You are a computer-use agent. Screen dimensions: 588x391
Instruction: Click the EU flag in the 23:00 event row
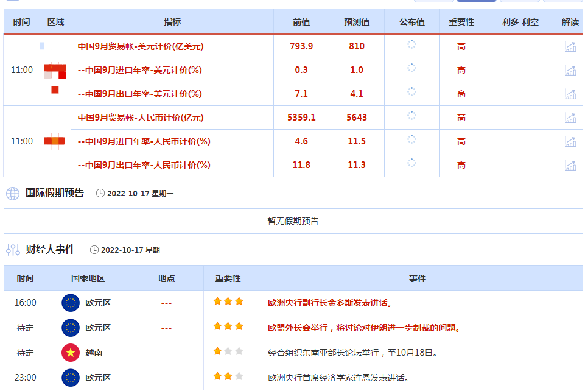click(71, 378)
